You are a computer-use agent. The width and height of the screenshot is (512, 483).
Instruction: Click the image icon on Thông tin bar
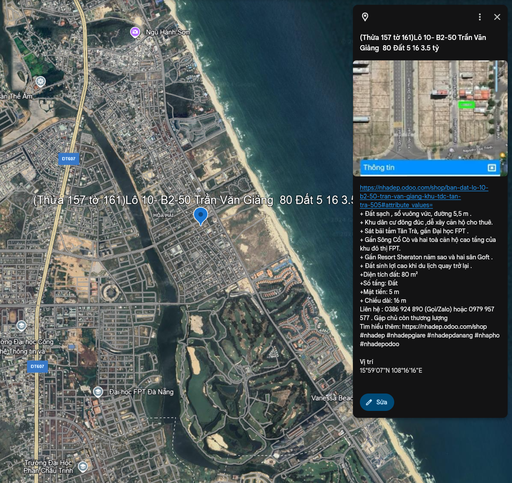[x=492, y=168]
